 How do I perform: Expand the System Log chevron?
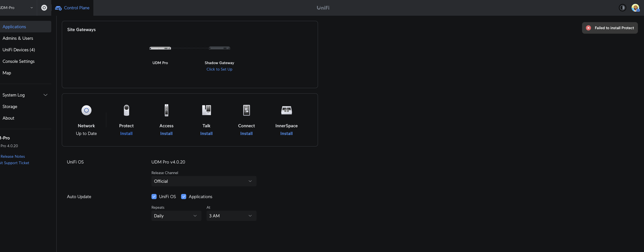tap(45, 95)
